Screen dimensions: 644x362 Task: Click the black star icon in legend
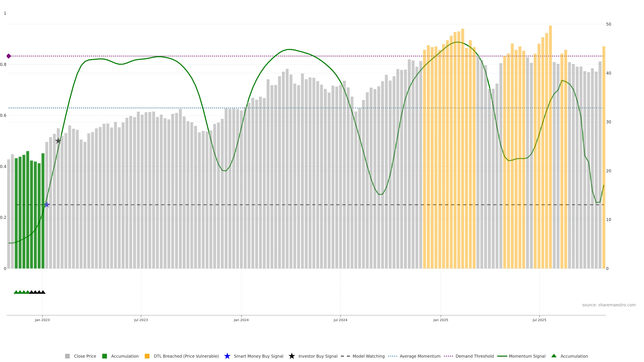pyautogui.click(x=291, y=356)
